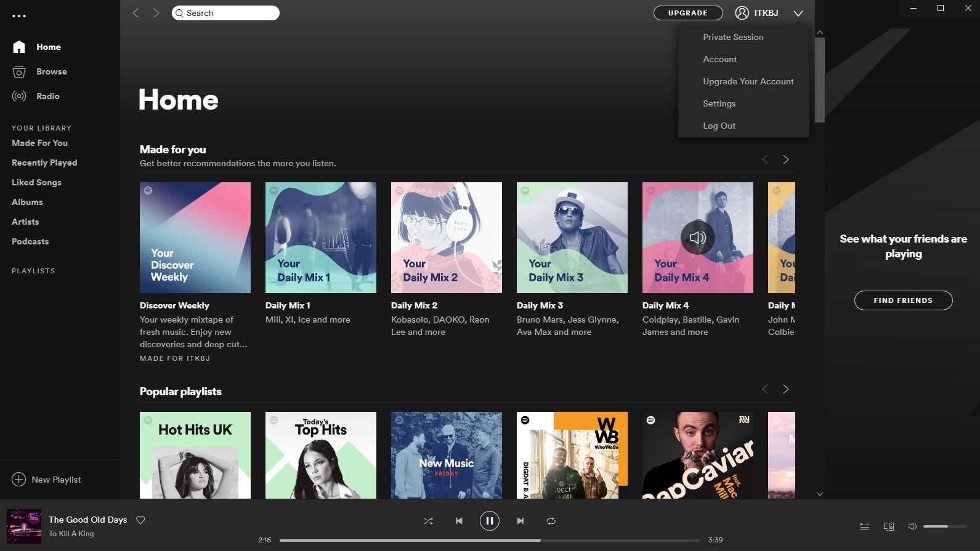Show previous Popular playlists items
This screenshot has width=980, height=551.
click(x=765, y=389)
